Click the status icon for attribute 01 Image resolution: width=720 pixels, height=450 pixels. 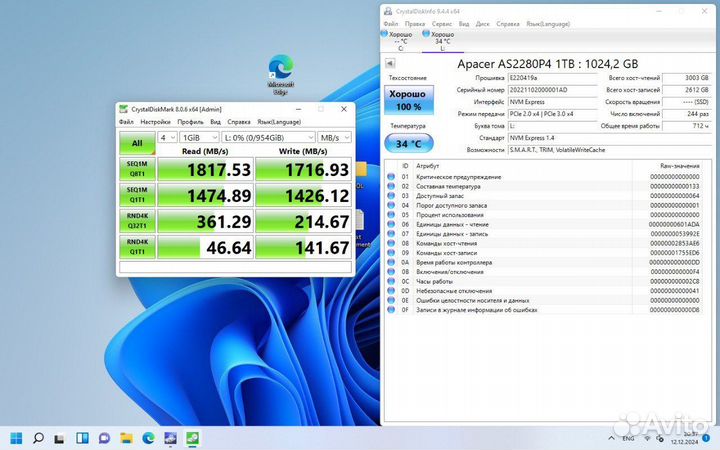[x=391, y=177]
